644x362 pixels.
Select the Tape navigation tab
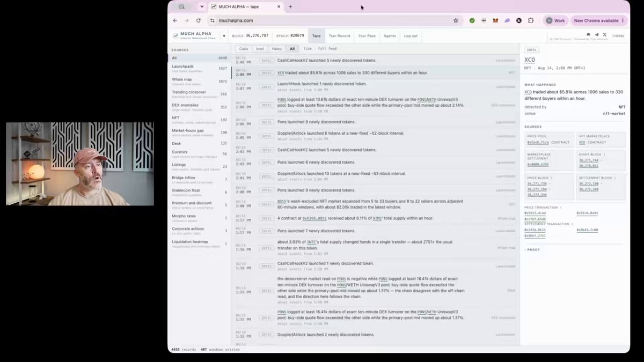click(316, 36)
